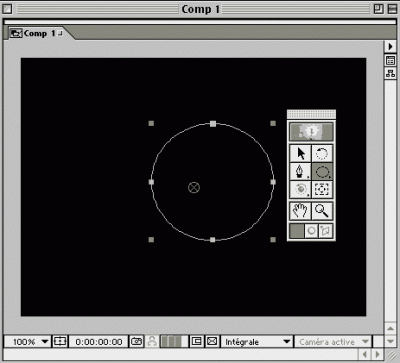Viewport: 400px width, 363px height.
Task: Collapse the window with the windowshade box
Action: pos(392,9)
